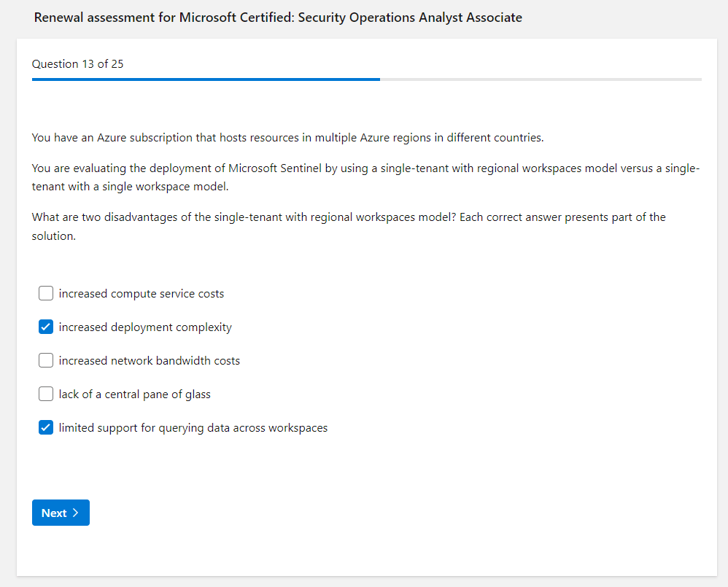Click the paragraph about Azure subscription regions
Image resolution: width=728 pixels, height=587 pixels.
click(287, 137)
